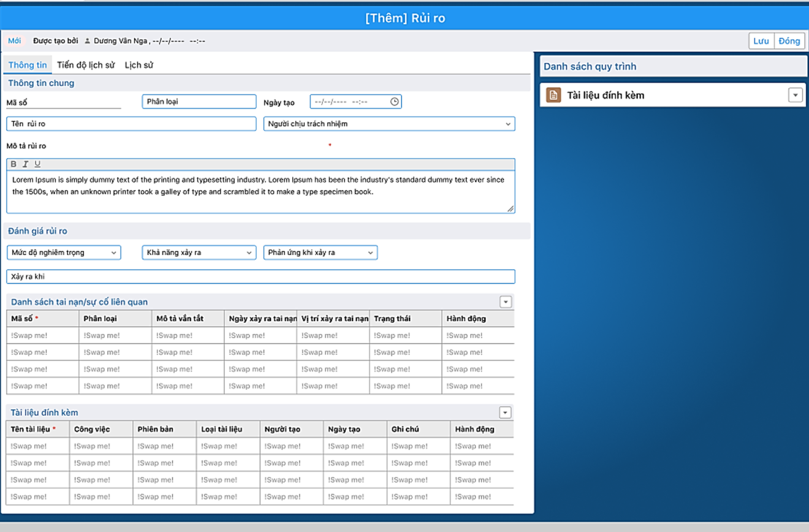Click the Underline formatting icon
The image size is (809, 532).
37,164
